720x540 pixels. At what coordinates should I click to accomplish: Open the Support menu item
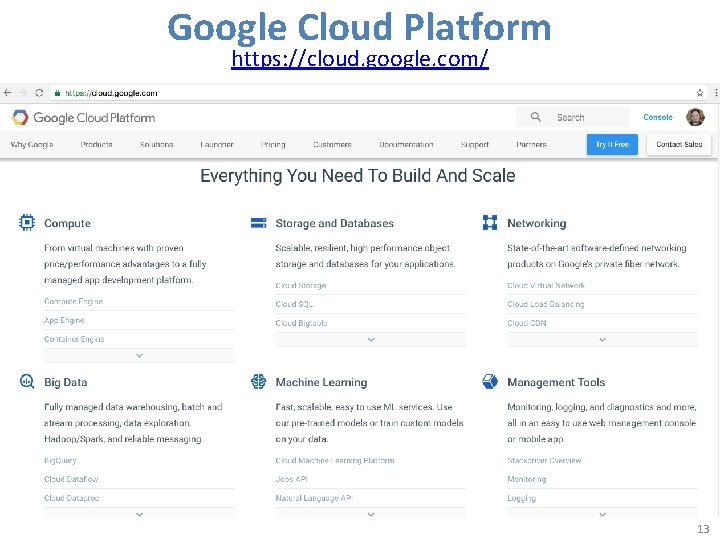475,144
